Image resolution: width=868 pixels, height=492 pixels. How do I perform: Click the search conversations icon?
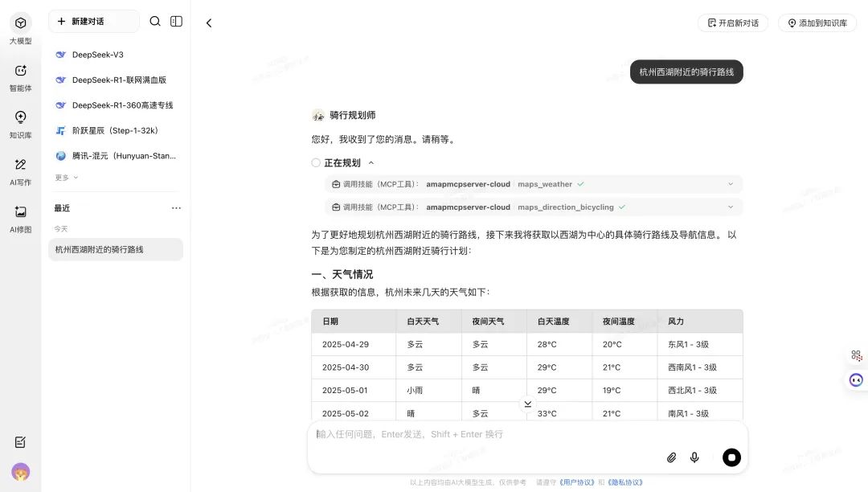point(155,21)
